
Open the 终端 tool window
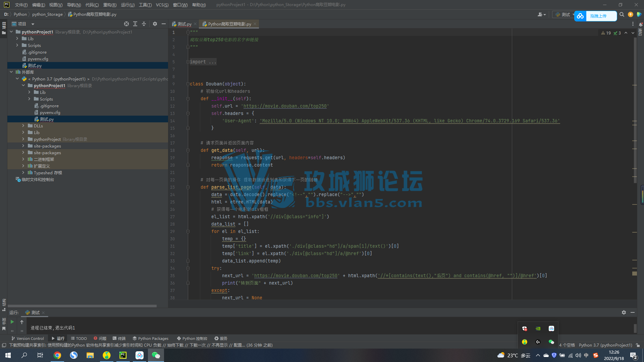point(119,338)
